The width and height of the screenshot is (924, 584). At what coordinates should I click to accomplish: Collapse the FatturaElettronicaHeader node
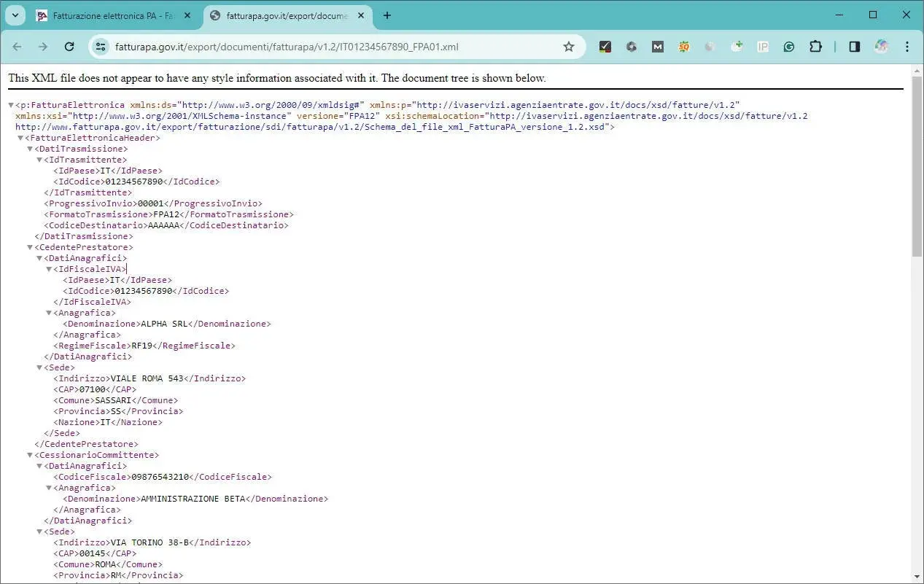pyautogui.click(x=20, y=138)
